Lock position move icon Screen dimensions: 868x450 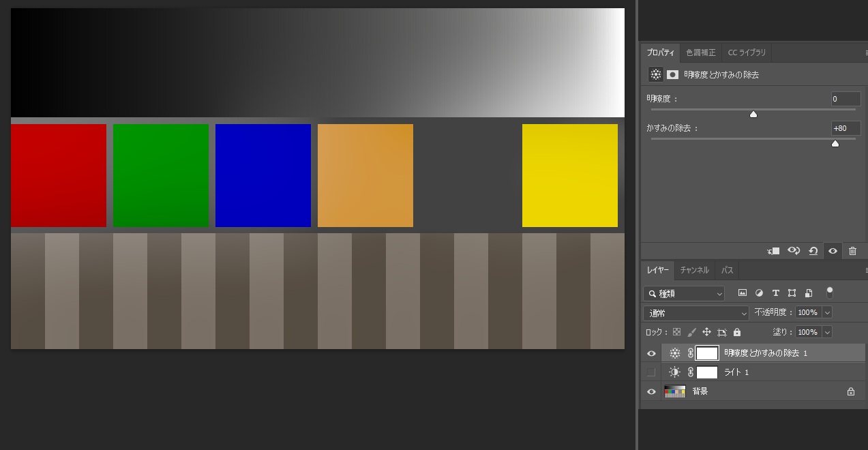[706, 332]
